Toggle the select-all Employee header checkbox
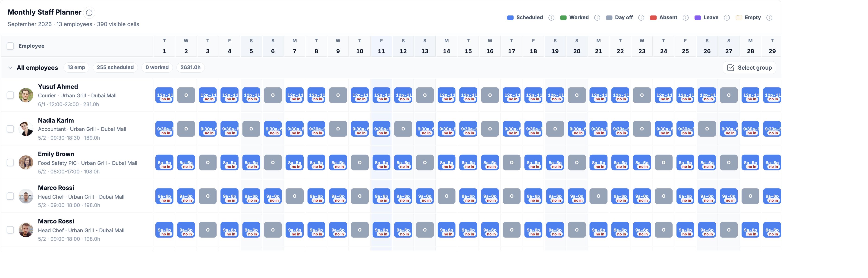The width and height of the screenshot is (868, 278). 10,46
